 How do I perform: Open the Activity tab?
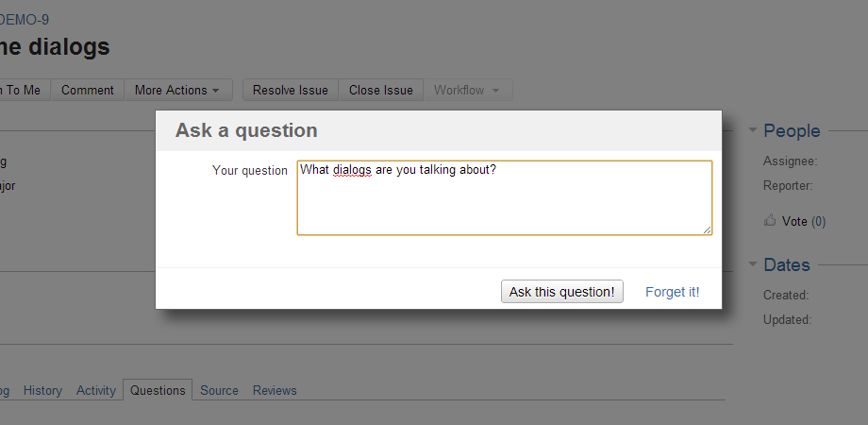point(96,390)
